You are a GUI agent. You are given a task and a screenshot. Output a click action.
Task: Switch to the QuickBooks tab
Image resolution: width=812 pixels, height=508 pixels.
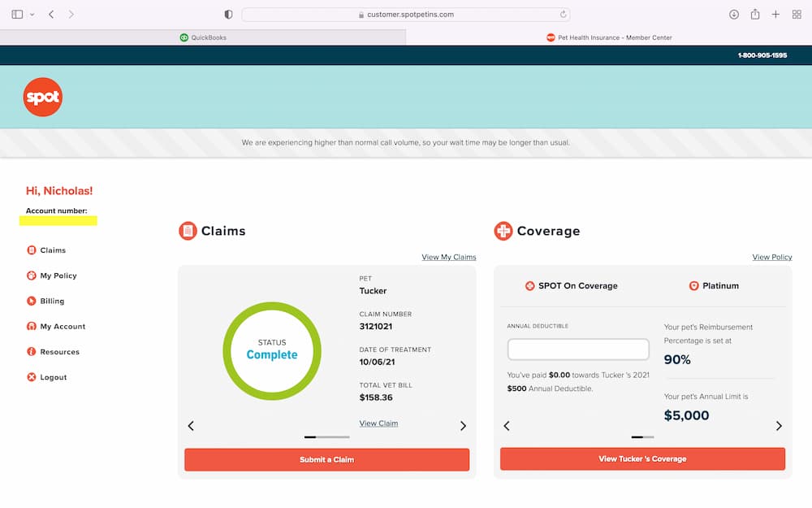click(x=203, y=37)
